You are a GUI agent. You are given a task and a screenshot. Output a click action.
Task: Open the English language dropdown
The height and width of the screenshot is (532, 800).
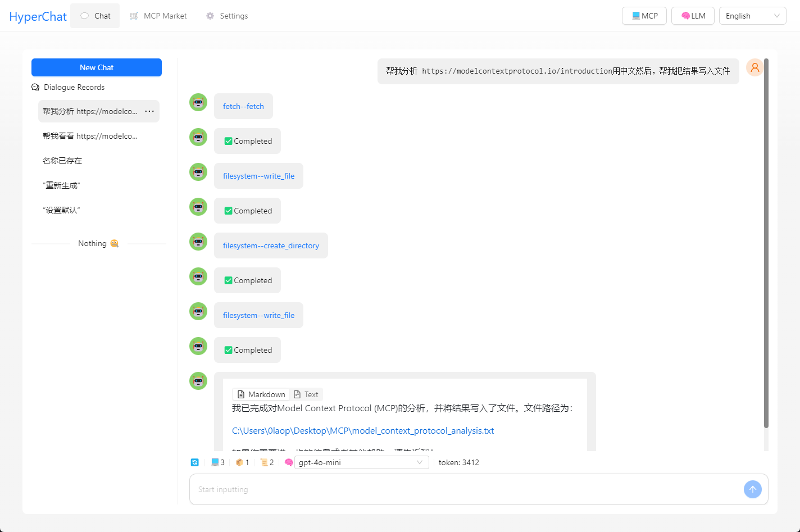tap(752, 16)
